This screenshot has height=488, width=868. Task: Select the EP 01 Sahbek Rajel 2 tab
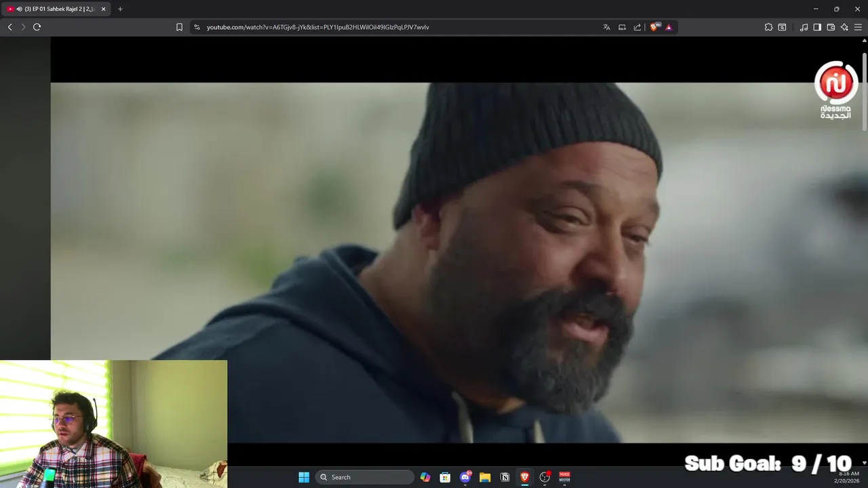tap(56, 9)
